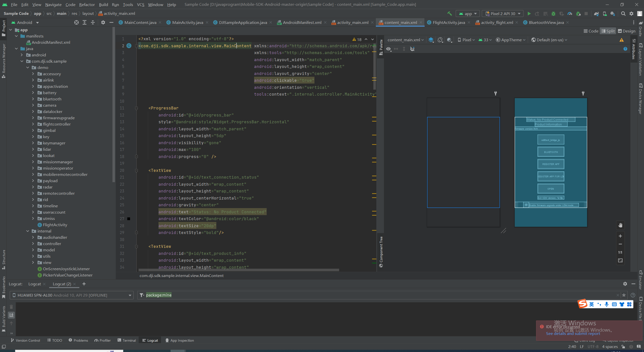The width and height of the screenshot is (644, 352).
Task: Click See details and submit report link
Action: click(x=573, y=334)
